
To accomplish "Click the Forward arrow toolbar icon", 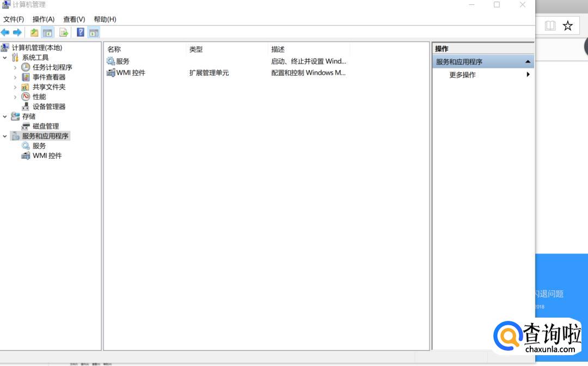I will pyautogui.click(x=17, y=33).
